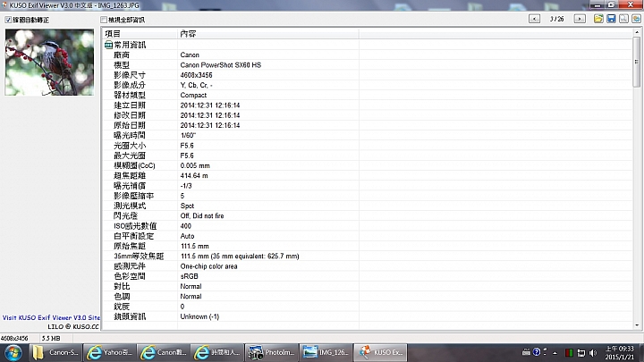Select the 修改日期 row label
This screenshot has width=644, height=362.
point(130,115)
